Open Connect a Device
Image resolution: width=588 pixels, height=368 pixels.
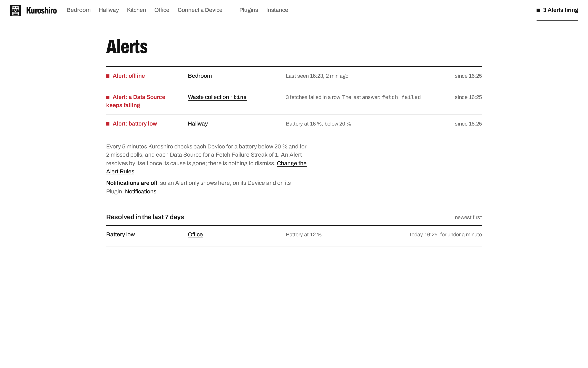(x=200, y=10)
